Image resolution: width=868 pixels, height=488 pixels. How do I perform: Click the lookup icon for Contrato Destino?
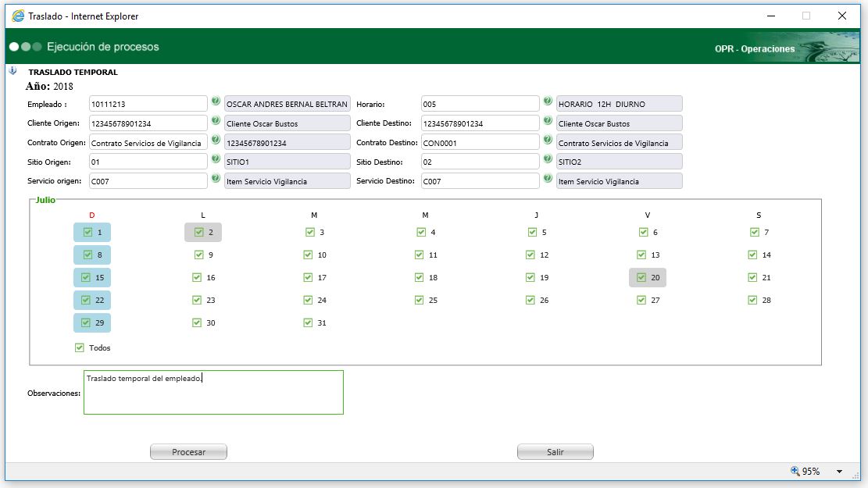[548, 140]
